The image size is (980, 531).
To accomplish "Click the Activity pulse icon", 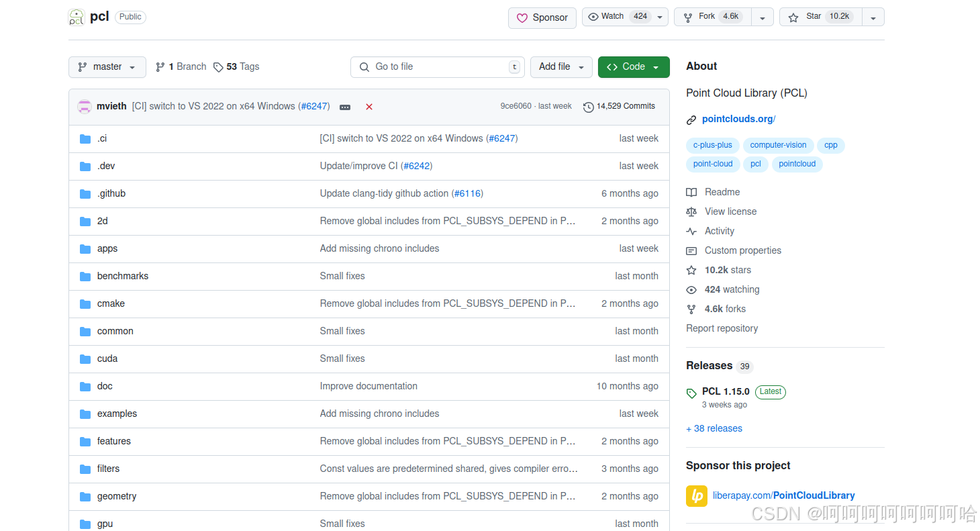I will pyautogui.click(x=691, y=231).
